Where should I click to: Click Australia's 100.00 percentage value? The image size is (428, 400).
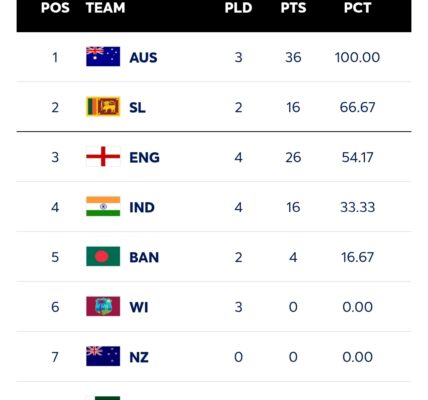point(357,57)
